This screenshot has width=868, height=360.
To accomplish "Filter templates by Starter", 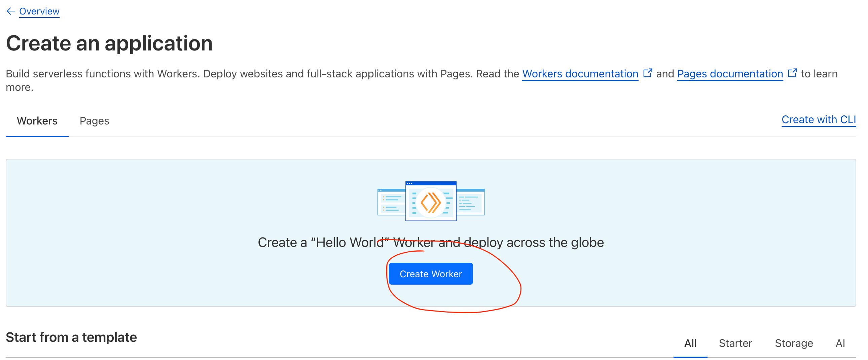I will click(x=735, y=343).
